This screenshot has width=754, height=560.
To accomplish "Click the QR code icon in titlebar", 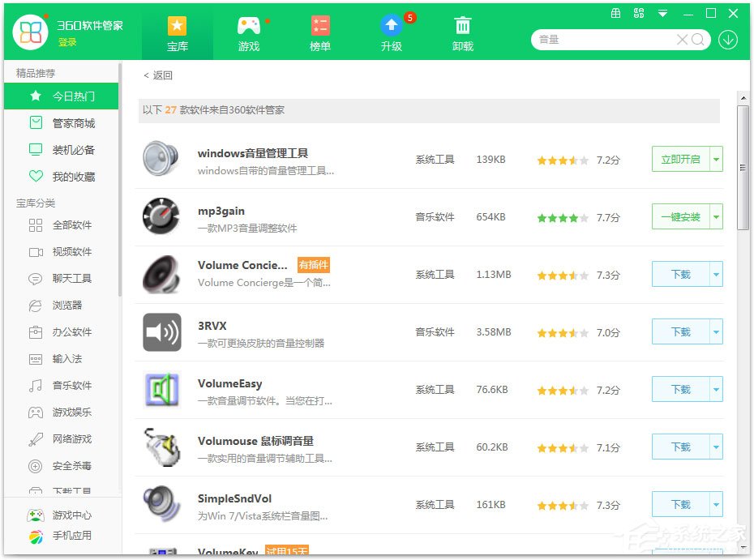I will [x=639, y=13].
